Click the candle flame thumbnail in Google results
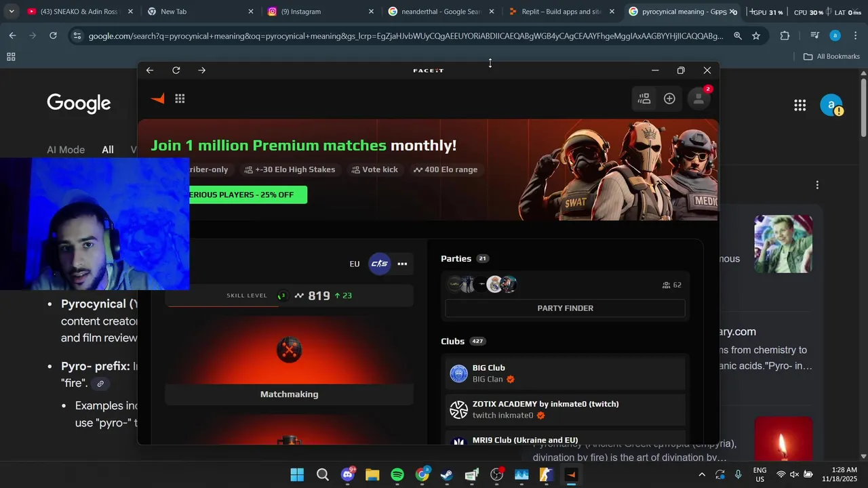The width and height of the screenshot is (868, 488). click(x=783, y=439)
